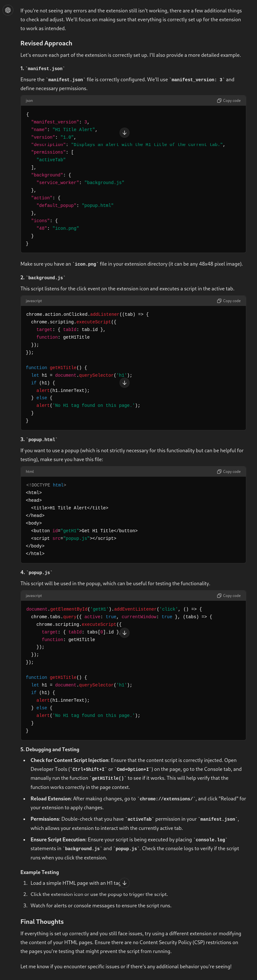Click the ChatGPT logo avatar icon
Viewport: 257px width, 980px height.
pyautogui.click(x=8, y=10)
